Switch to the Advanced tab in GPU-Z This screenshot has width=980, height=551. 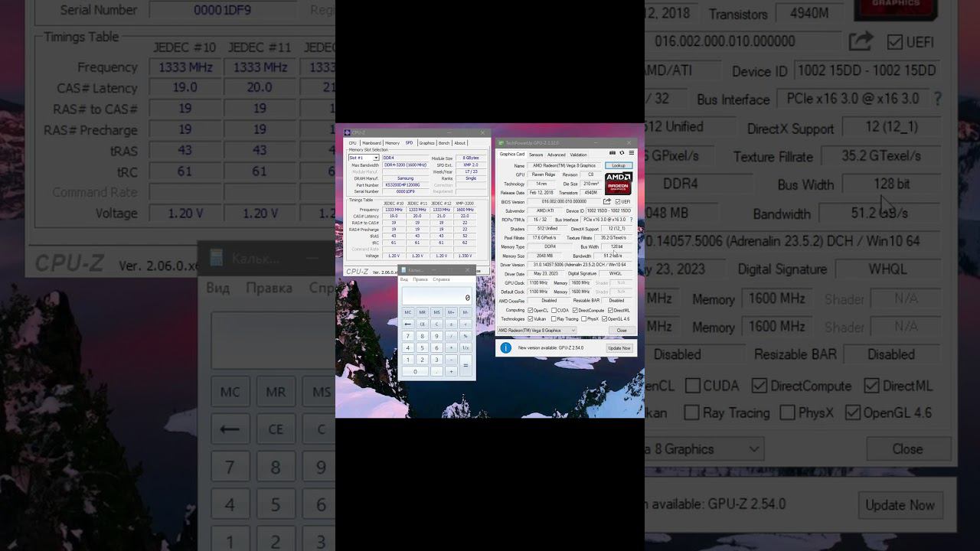(557, 155)
